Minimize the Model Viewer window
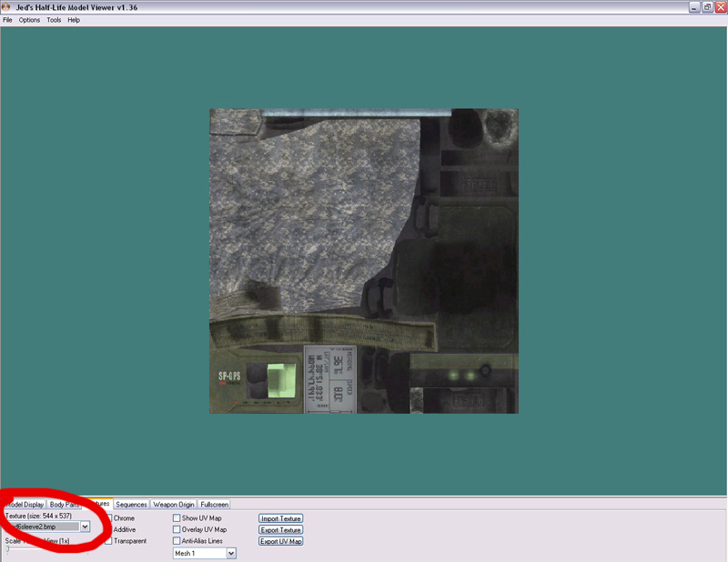Image resolution: width=728 pixels, height=562 pixels. pos(693,6)
